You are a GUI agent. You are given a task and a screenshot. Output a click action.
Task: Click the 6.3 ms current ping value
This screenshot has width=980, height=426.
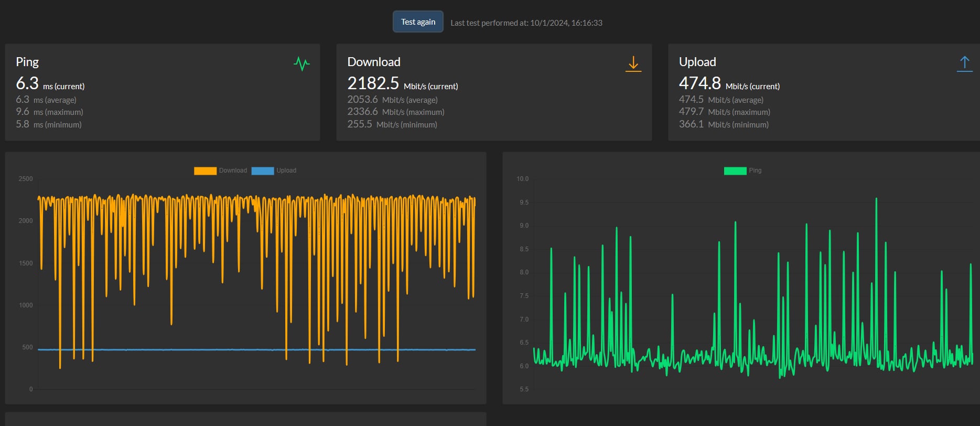pos(27,83)
